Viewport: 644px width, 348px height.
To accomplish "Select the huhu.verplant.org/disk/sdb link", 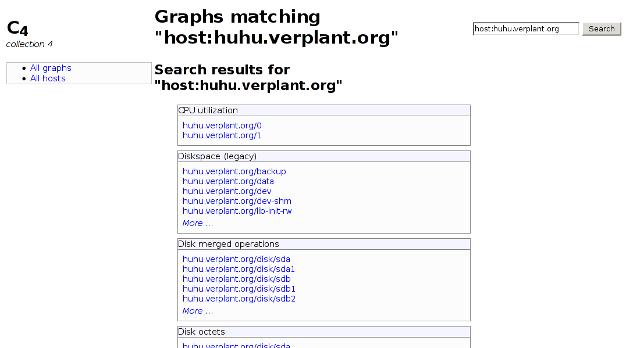I will point(236,279).
